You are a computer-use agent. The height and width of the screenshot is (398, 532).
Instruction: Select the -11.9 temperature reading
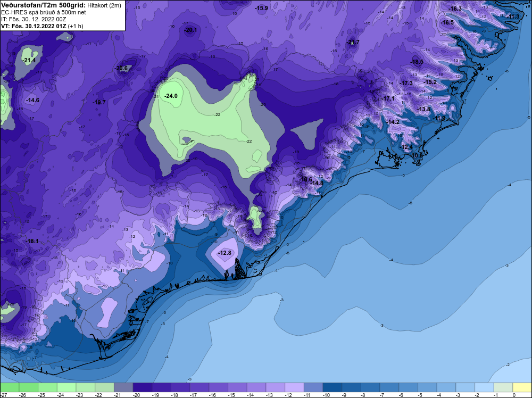pos(439,118)
